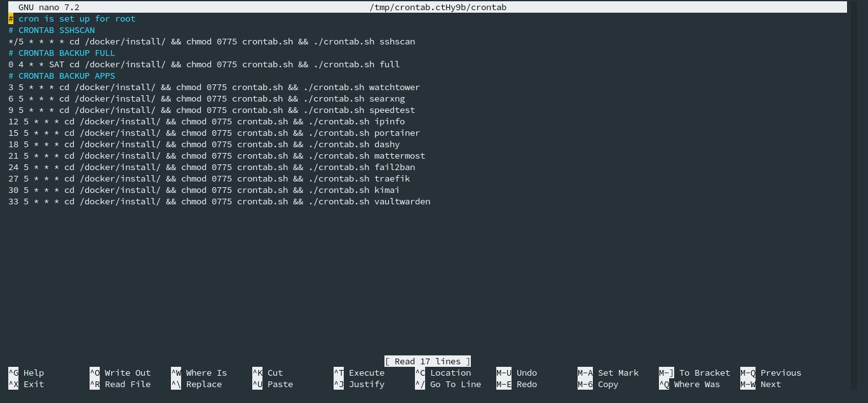Select ^R Read File shortcut
Screen dimensions: 868x403
(x=120, y=384)
